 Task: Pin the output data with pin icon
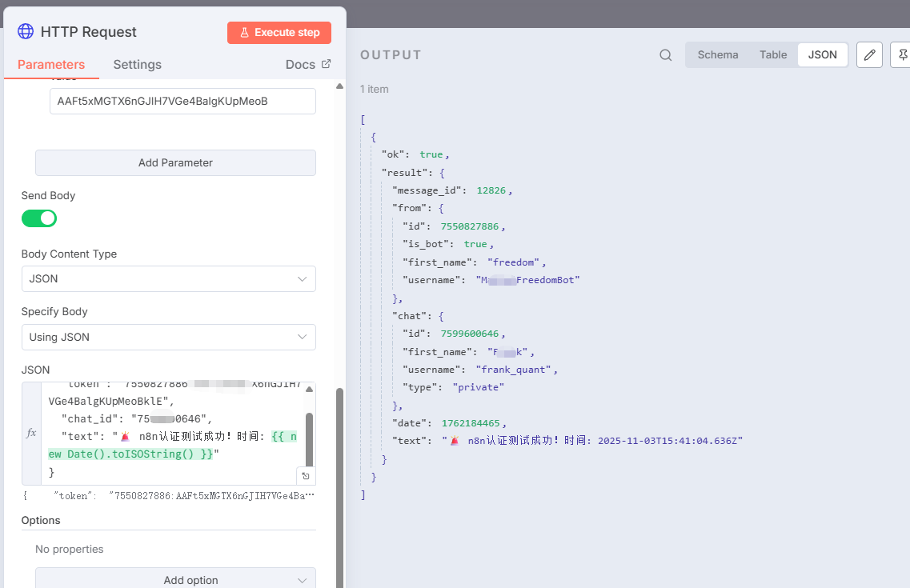902,54
